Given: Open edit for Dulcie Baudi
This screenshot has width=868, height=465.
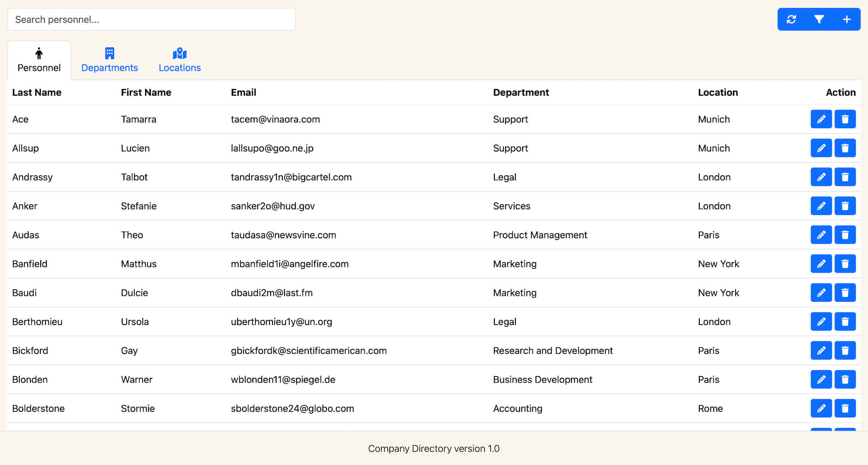Looking at the screenshot, I should pos(821,293).
